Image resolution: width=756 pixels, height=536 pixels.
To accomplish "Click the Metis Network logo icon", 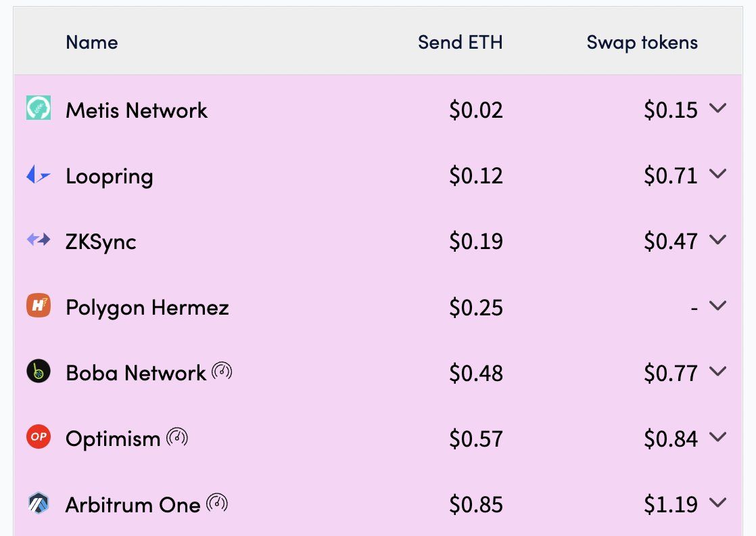I will pos(39,108).
